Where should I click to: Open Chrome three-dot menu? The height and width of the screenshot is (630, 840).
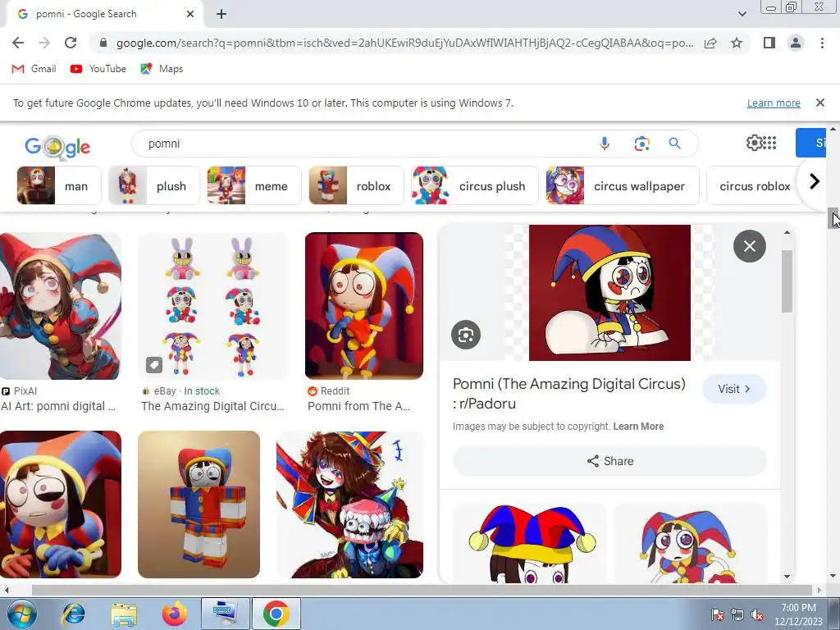pos(822,43)
